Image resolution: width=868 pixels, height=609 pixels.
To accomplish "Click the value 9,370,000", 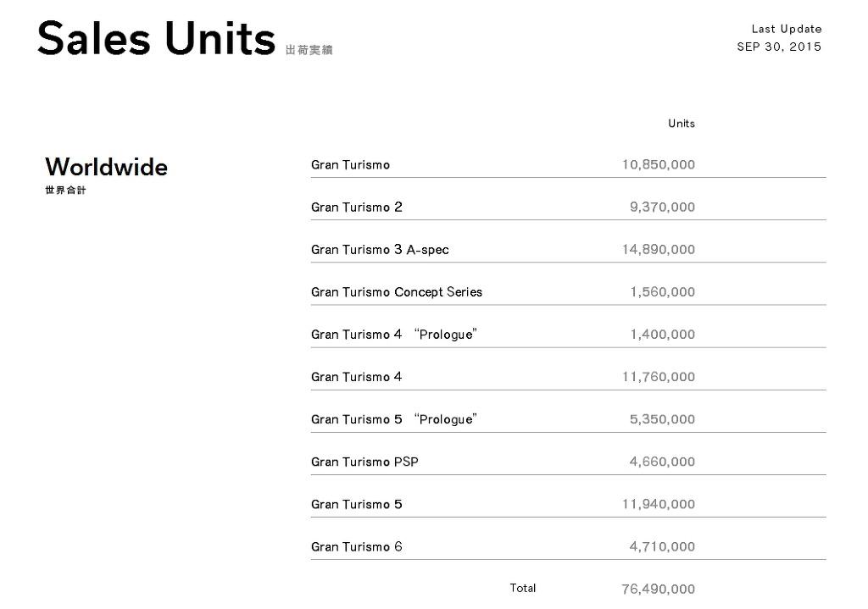I will (x=662, y=208).
